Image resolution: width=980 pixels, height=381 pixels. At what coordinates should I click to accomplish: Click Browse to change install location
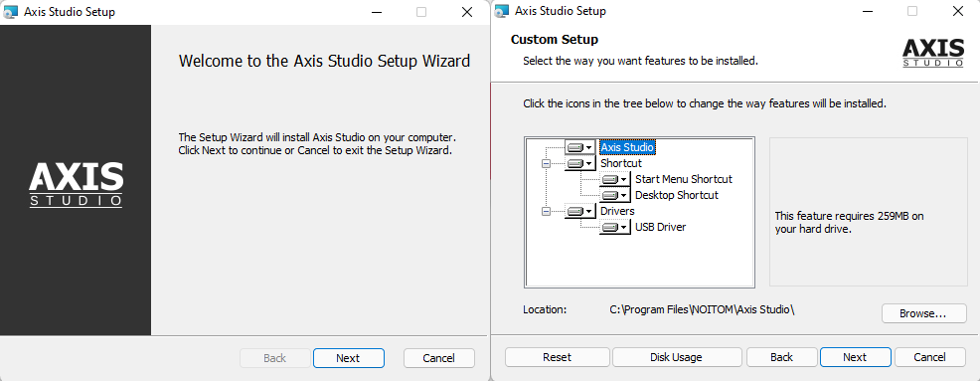(923, 313)
